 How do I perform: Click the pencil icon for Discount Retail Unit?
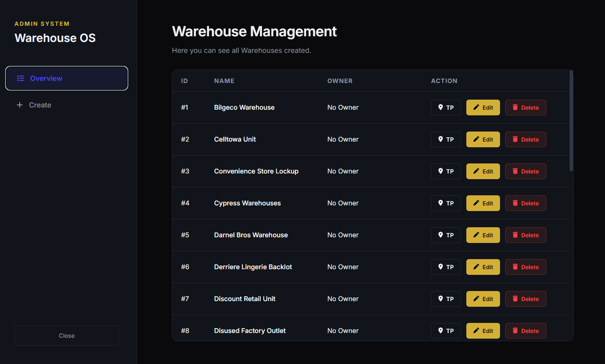476,299
